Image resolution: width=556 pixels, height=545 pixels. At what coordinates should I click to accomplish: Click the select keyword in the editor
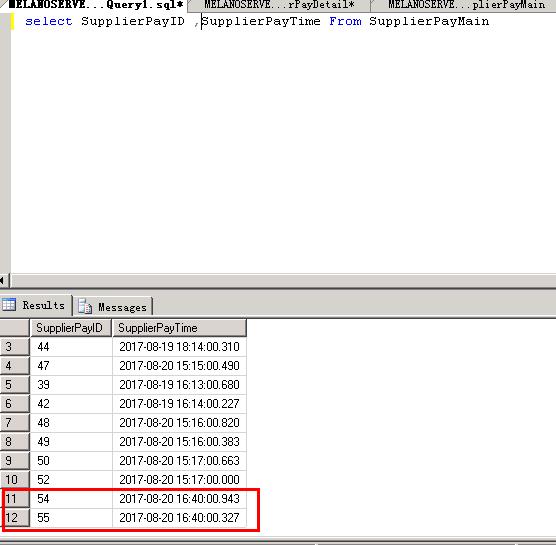pyautogui.click(x=49, y=21)
